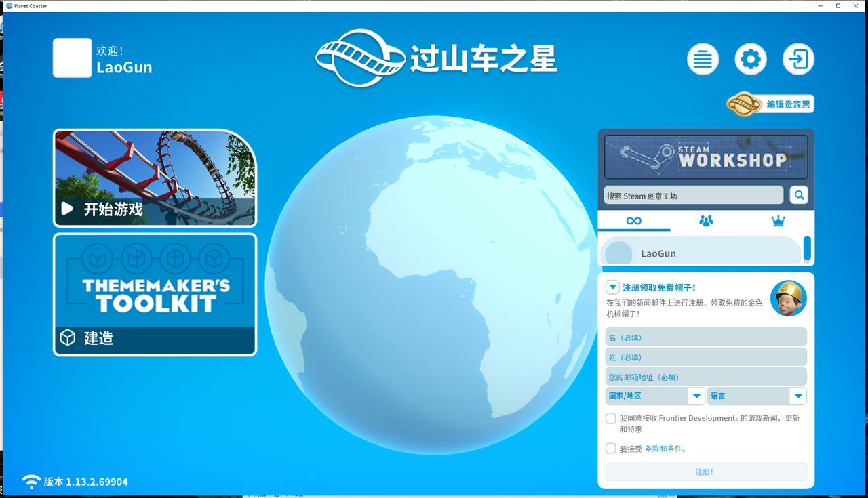Click the 开始游戏 start game tile
The image size is (868, 498).
(155, 178)
